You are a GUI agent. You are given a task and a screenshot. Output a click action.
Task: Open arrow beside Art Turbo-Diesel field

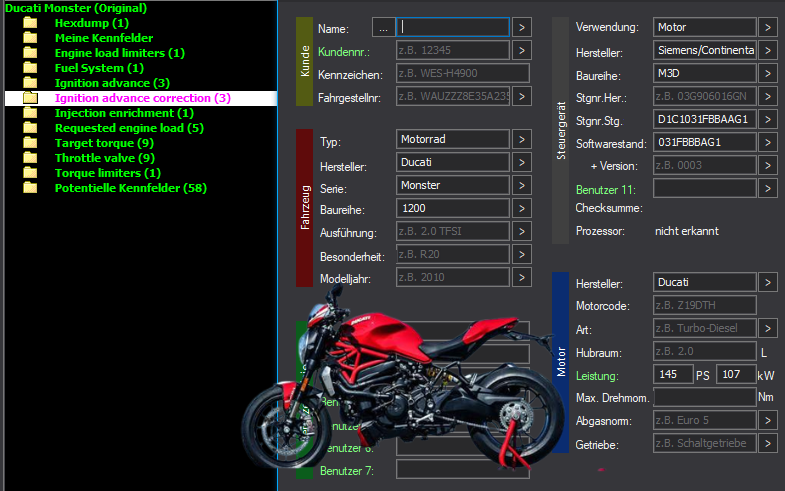[x=767, y=328]
